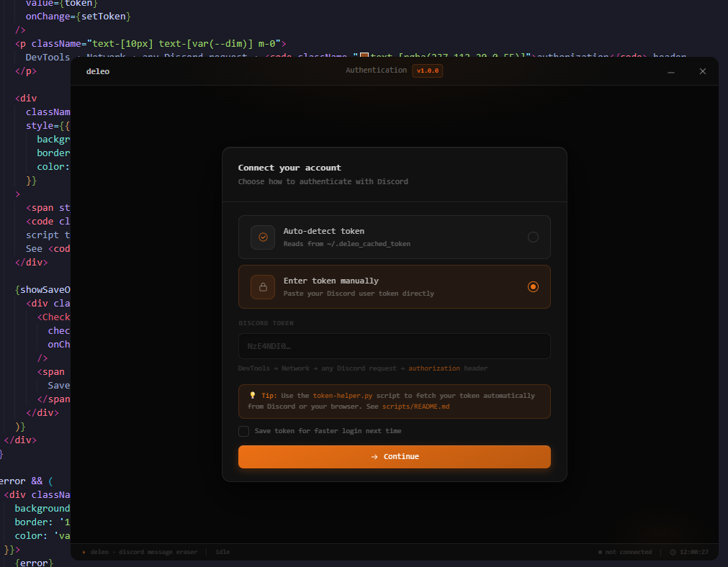Click "Choose how to authenticate with Discord" subtitle
The image size is (728, 567).
(323, 182)
